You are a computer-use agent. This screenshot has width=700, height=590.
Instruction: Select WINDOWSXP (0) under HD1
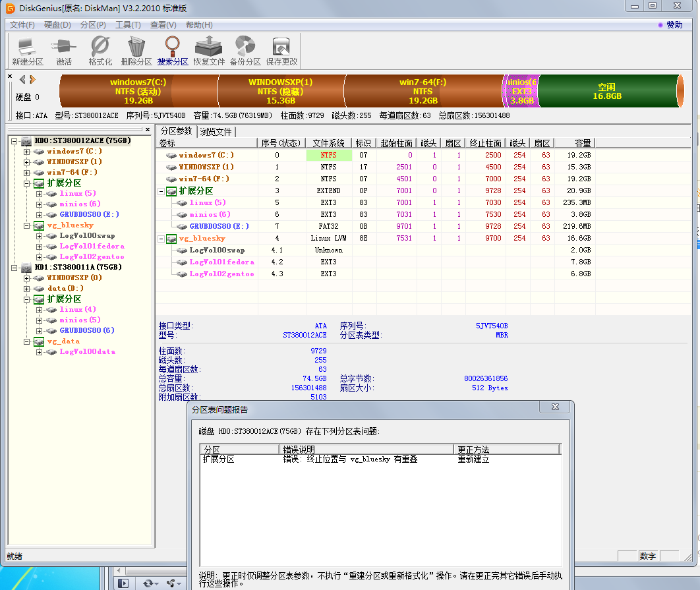74,278
